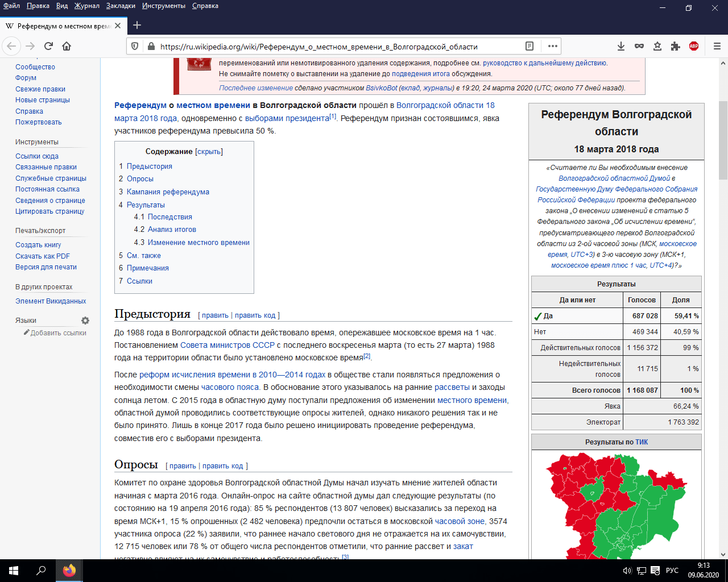Open a new browser tab
The width and height of the screenshot is (728, 582).
click(137, 25)
